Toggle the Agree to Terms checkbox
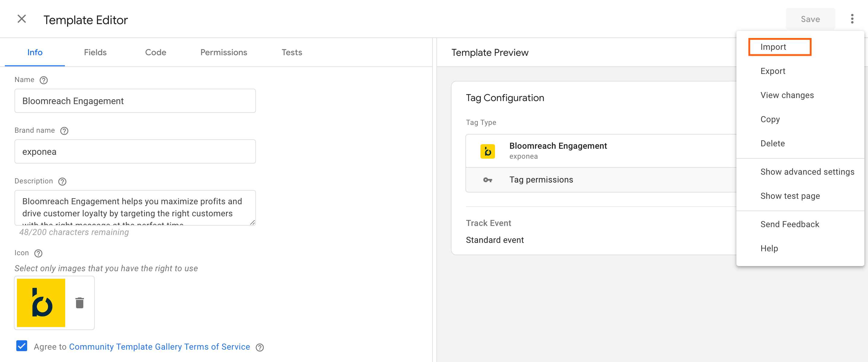The height and width of the screenshot is (362, 868). [x=21, y=346]
